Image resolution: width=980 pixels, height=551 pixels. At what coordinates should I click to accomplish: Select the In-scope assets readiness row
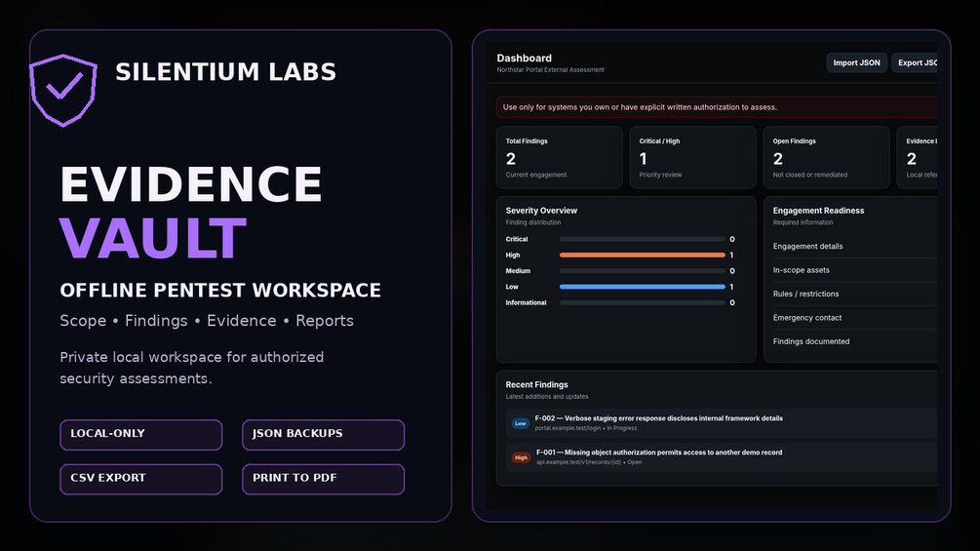click(x=854, y=270)
